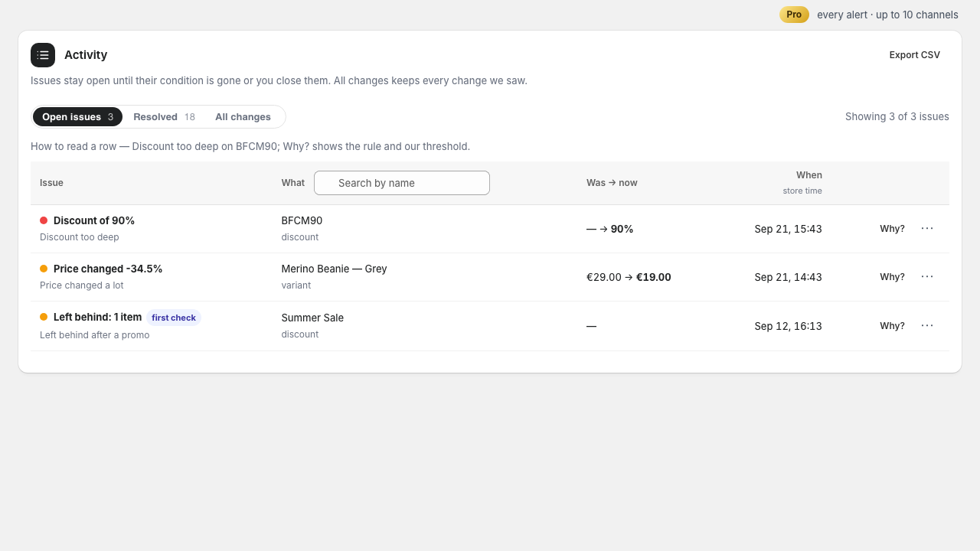Focus the Search by name field

402,183
